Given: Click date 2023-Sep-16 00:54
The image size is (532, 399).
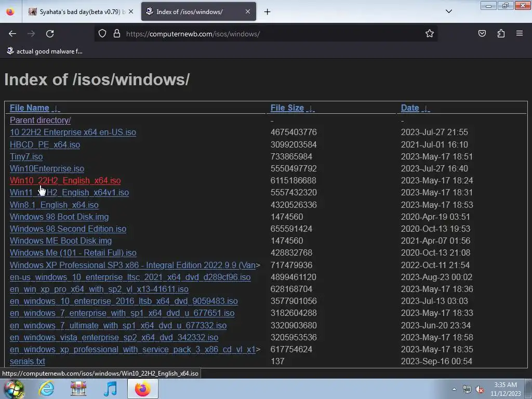Looking at the screenshot, I should point(436,361).
